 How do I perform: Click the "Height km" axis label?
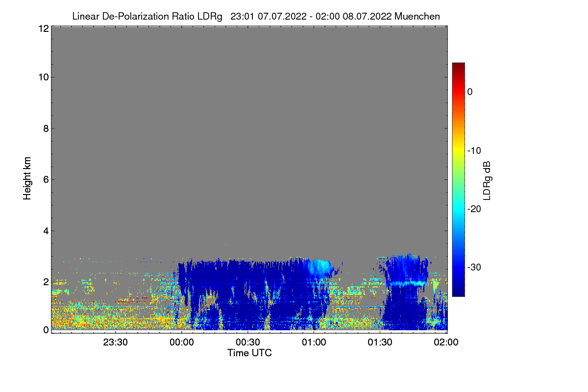[27, 179]
